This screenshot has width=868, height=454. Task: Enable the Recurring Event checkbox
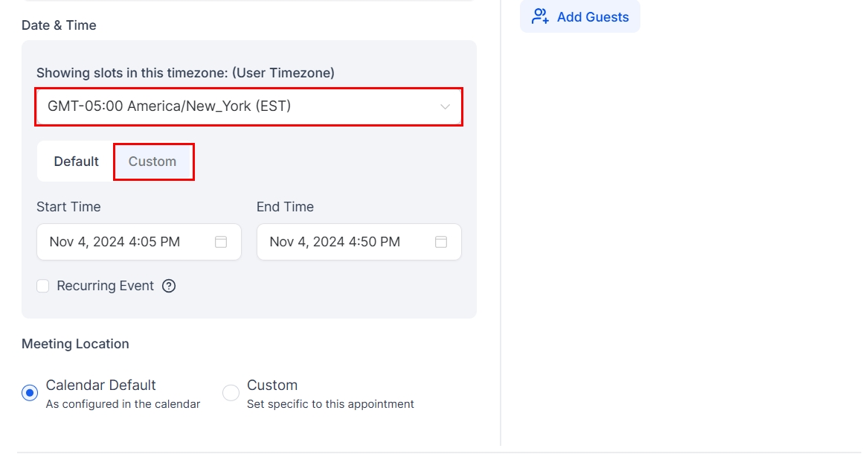point(43,286)
